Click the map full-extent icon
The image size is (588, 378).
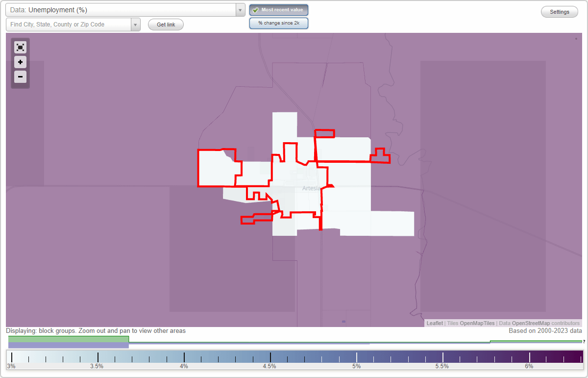(20, 47)
